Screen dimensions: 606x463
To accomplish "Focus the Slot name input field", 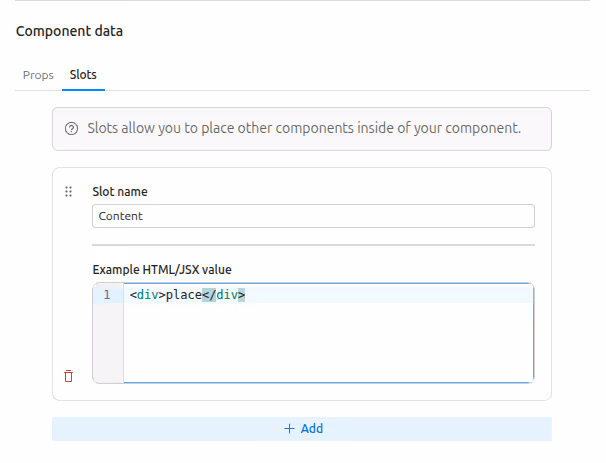I will tap(313, 216).
